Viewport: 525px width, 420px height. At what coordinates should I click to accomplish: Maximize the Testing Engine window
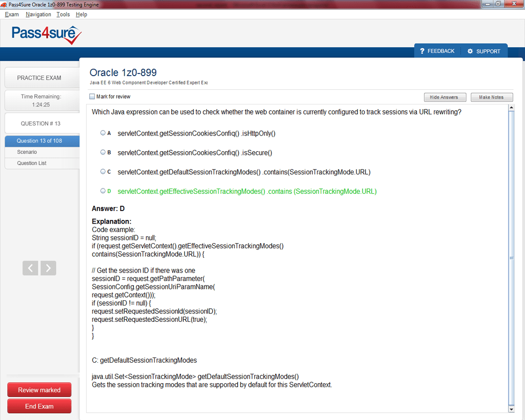tap(498, 4)
